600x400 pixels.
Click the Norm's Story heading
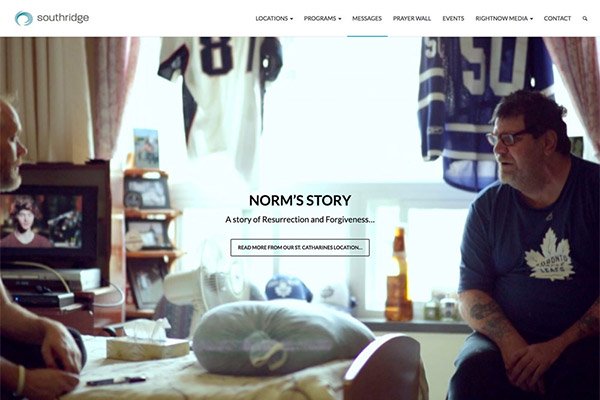[x=300, y=200]
